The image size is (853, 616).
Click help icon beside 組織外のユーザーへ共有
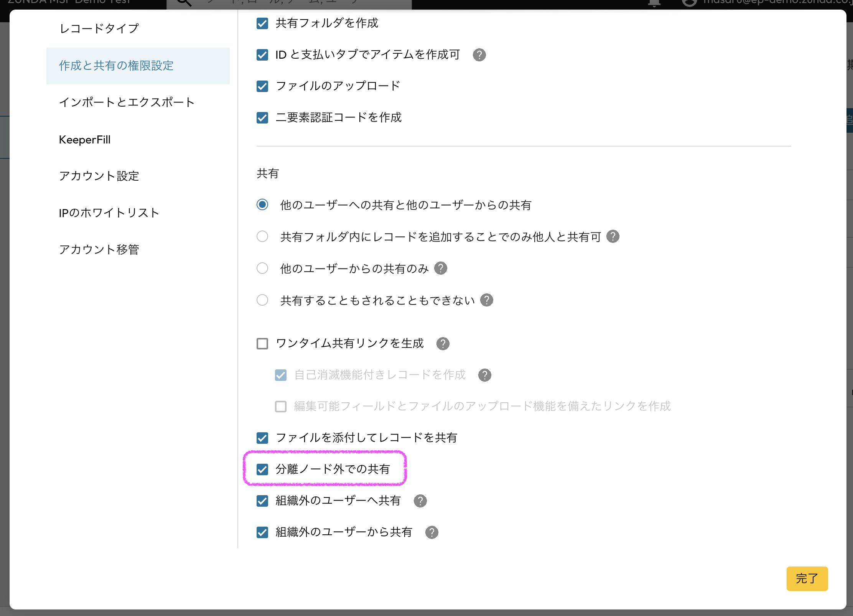click(x=420, y=501)
